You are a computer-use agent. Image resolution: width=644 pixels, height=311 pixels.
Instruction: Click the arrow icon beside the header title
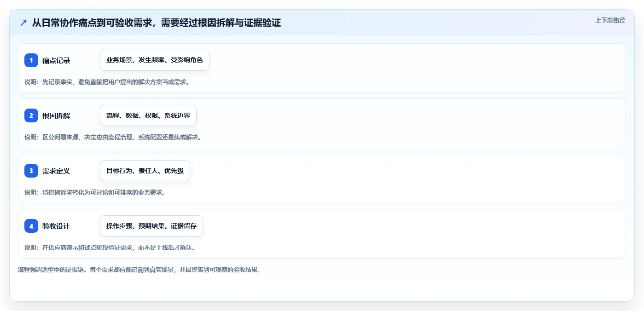pos(23,23)
